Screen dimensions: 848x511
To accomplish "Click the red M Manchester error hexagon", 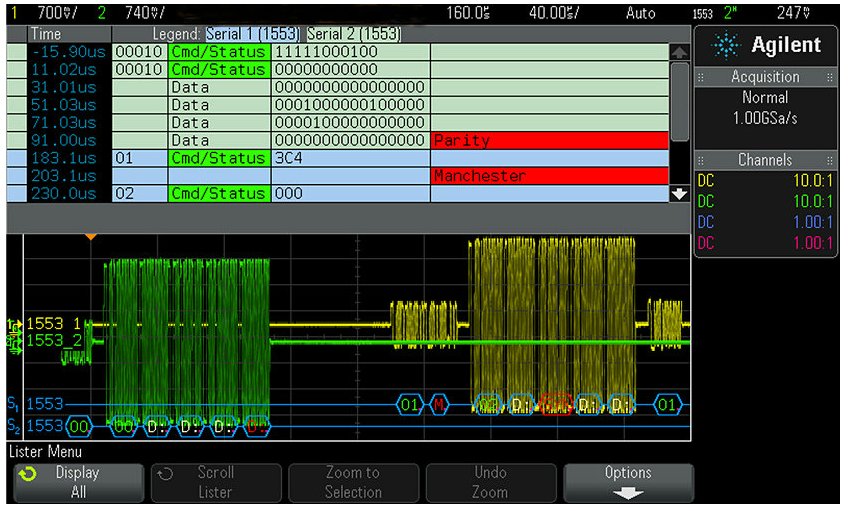I will click(x=439, y=405).
